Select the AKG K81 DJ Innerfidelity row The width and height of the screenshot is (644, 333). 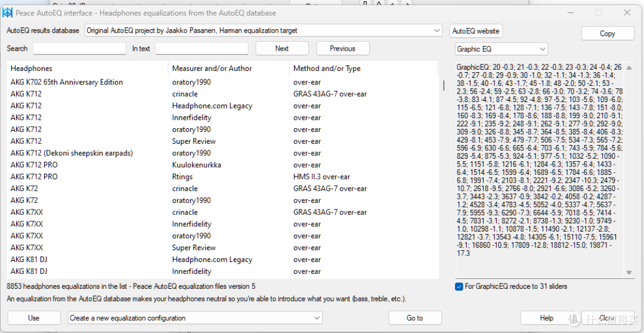coord(222,272)
